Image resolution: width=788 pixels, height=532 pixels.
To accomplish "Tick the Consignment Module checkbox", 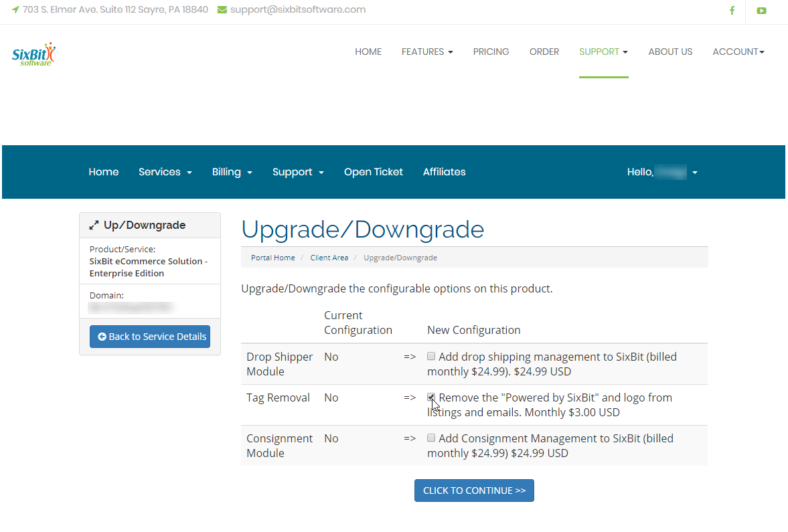I will pyautogui.click(x=431, y=438).
